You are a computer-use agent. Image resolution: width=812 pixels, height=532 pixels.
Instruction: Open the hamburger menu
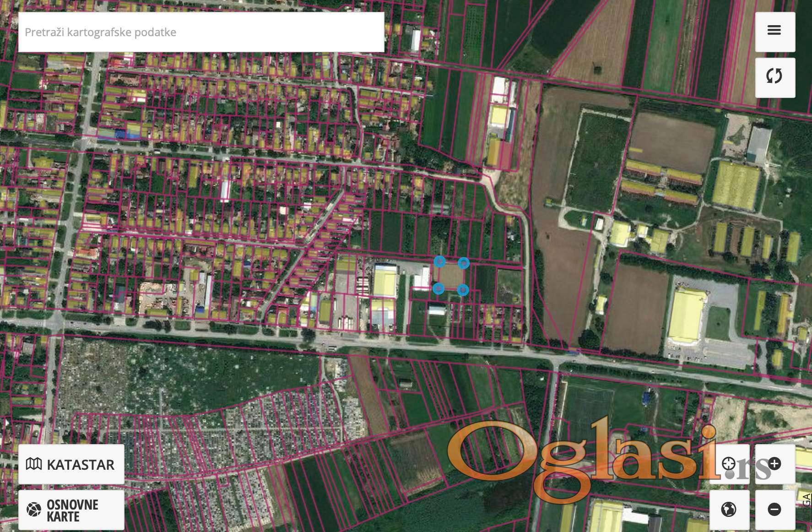tap(774, 31)
